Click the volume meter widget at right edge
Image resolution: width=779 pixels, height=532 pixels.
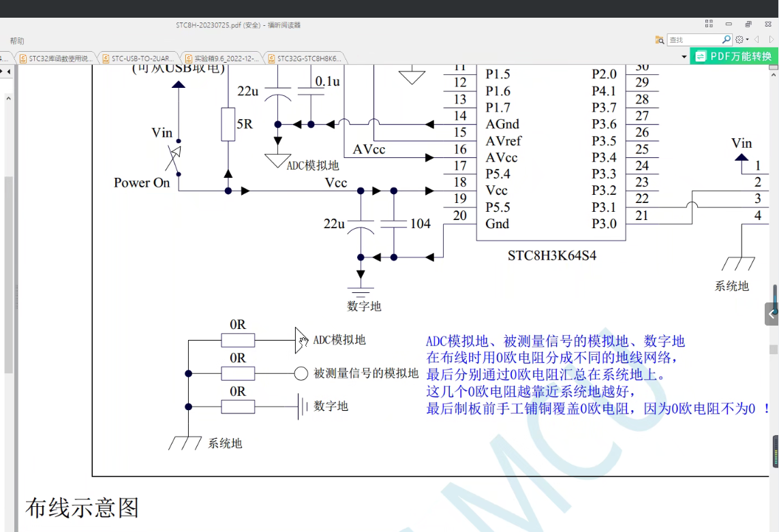coord(776,451)
